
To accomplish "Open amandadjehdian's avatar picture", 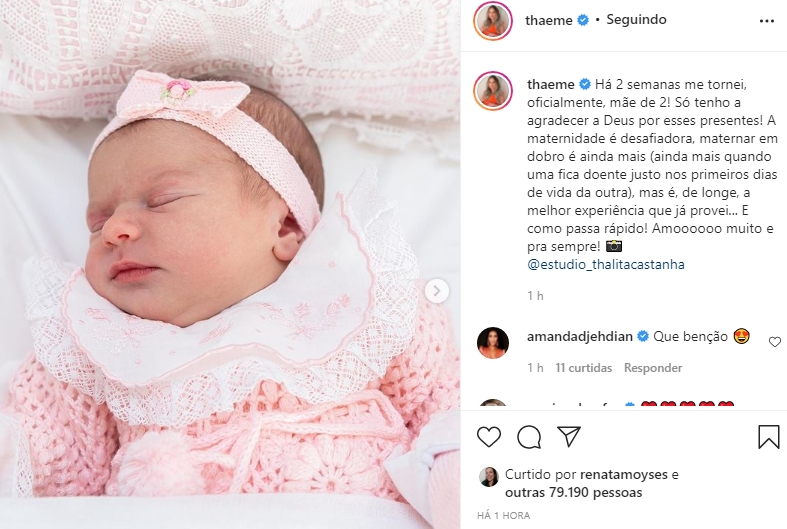I will (492, 343).
